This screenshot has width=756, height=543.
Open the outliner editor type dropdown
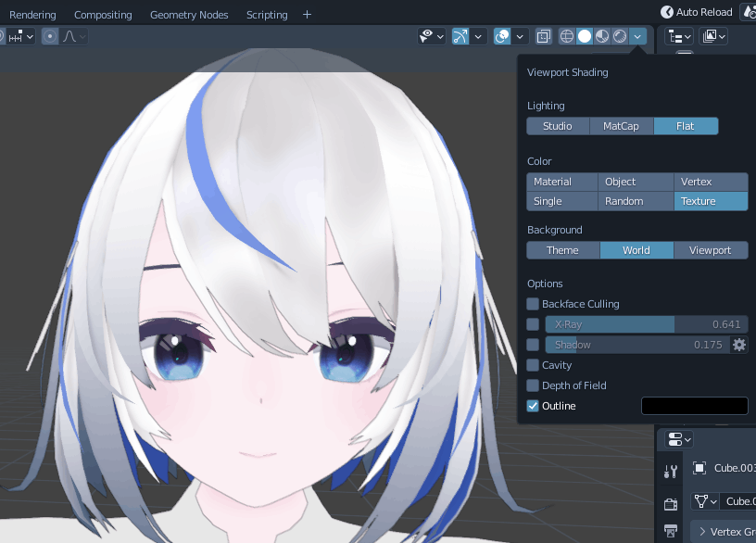tap(680, 36)
